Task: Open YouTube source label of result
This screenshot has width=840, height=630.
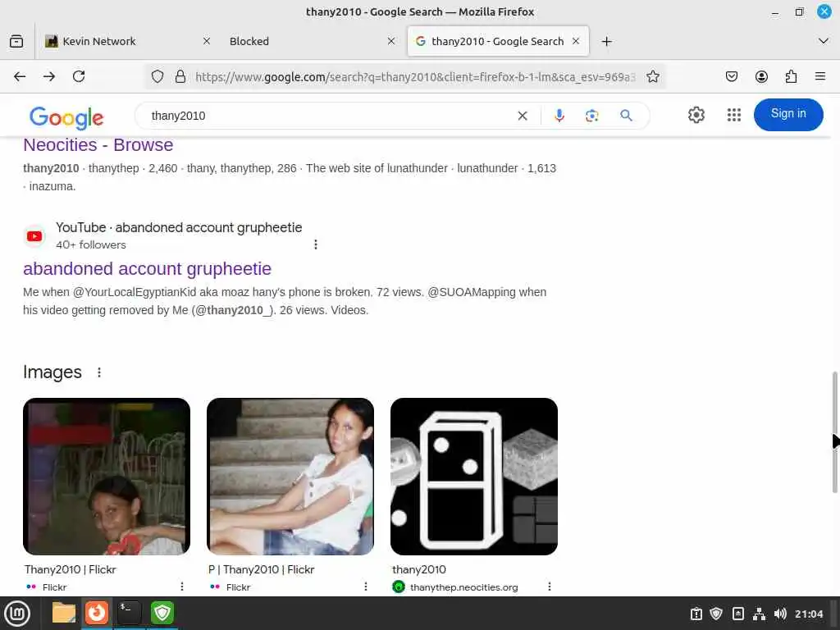Action: click(x=179, y=228)
